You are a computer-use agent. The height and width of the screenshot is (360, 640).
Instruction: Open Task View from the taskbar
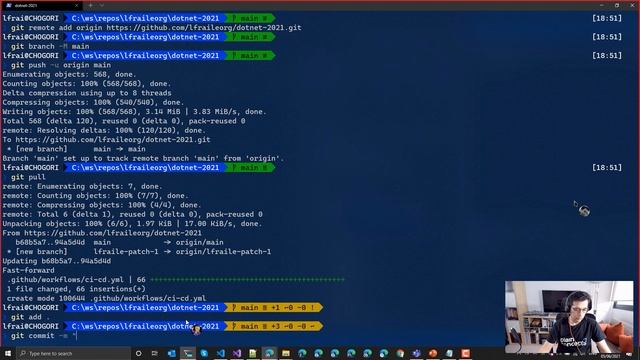coord(155,353)
